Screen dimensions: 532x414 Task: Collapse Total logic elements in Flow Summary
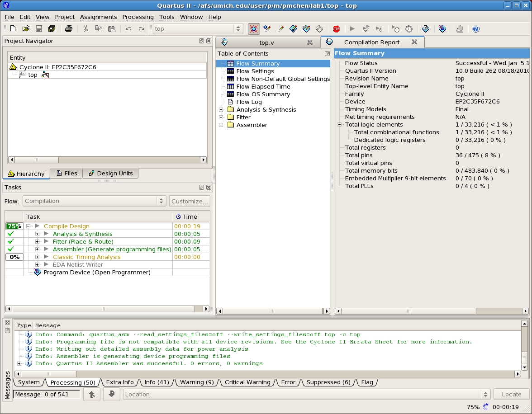[x=339, y=124]
